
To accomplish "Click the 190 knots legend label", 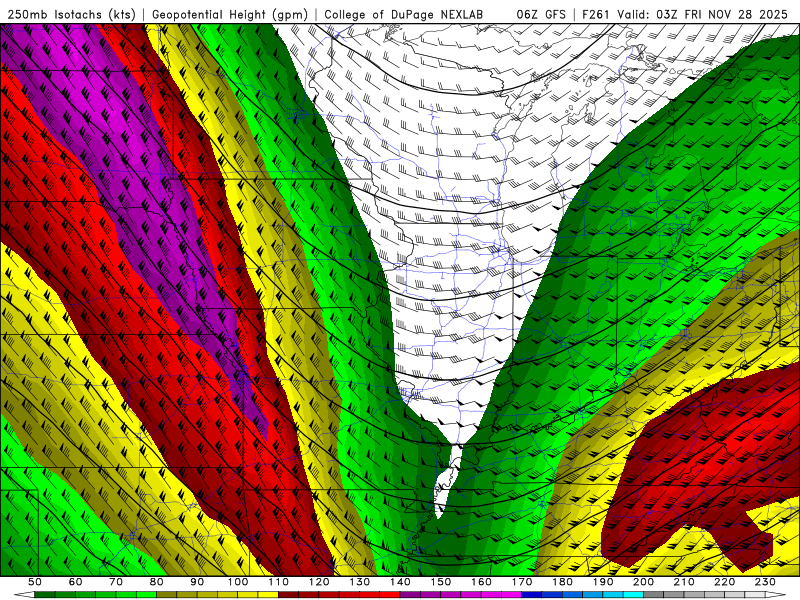I will pyautogui.click(x=604, y=582).
